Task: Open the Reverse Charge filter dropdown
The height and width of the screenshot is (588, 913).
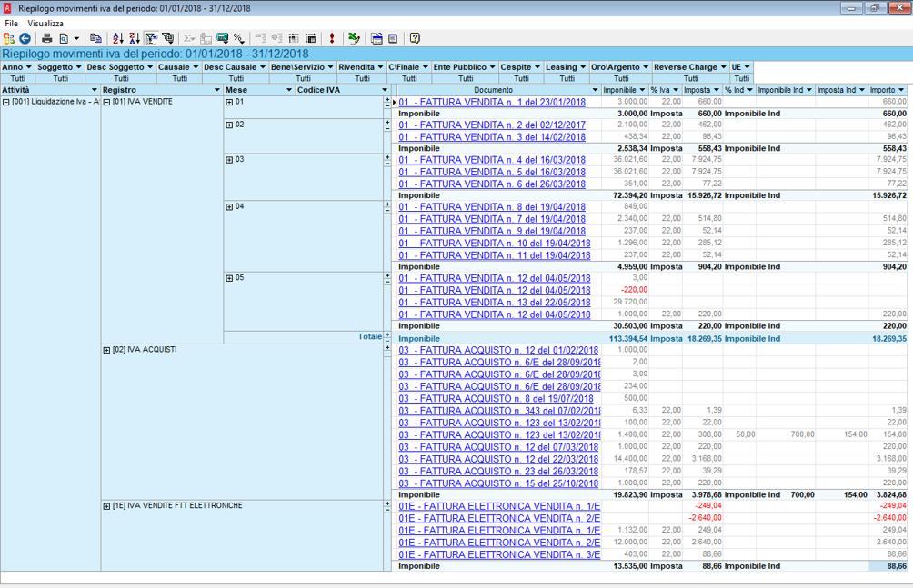Action: 724,67
